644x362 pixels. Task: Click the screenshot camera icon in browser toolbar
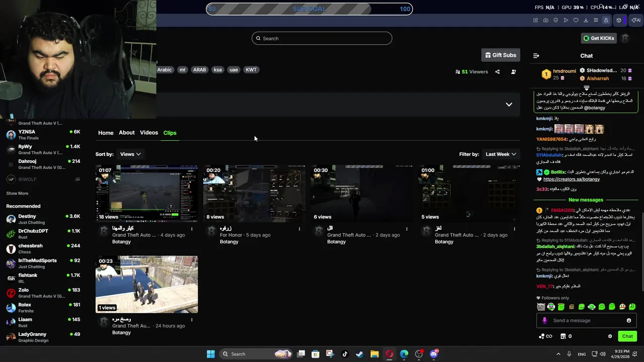(546, 20)
